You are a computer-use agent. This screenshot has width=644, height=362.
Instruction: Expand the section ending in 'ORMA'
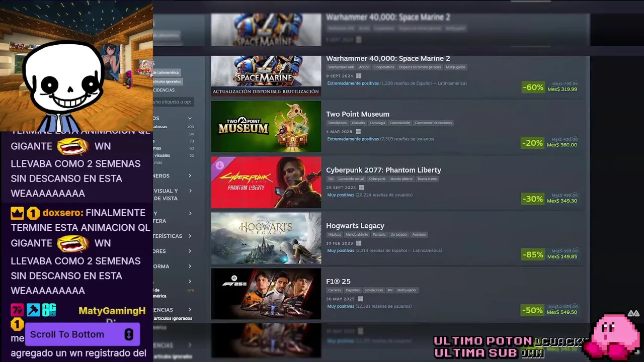click(x=190, y=266)
